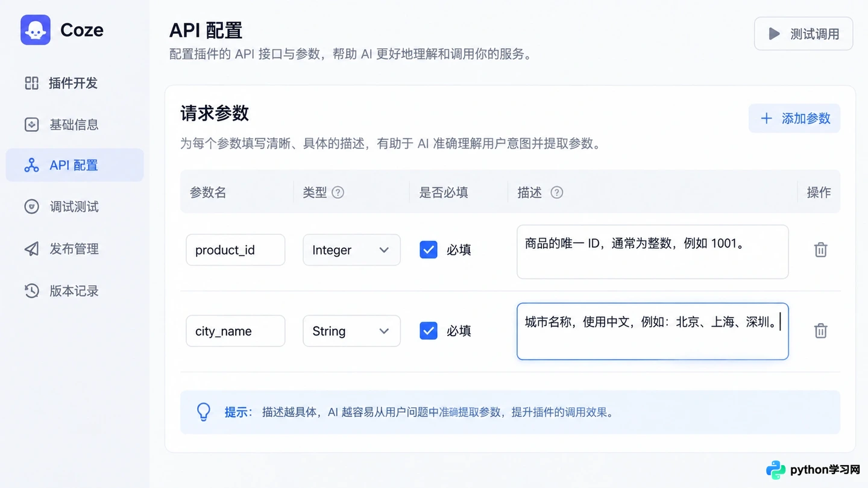Click the 提示: label in the tip box

tap(239, 413)
